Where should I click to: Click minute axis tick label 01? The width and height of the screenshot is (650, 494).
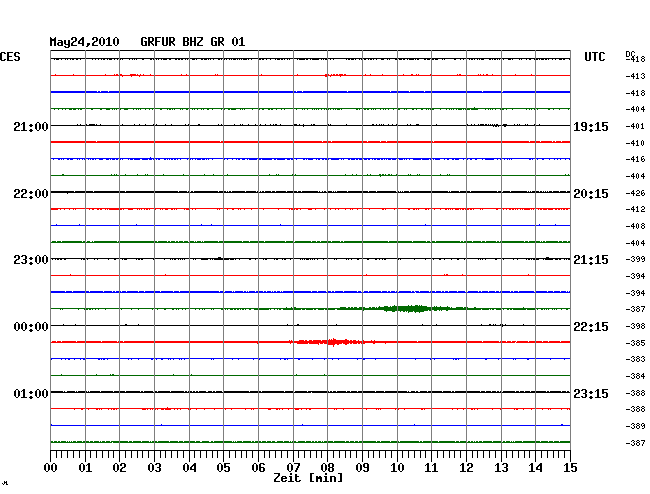tap(85, 468)
